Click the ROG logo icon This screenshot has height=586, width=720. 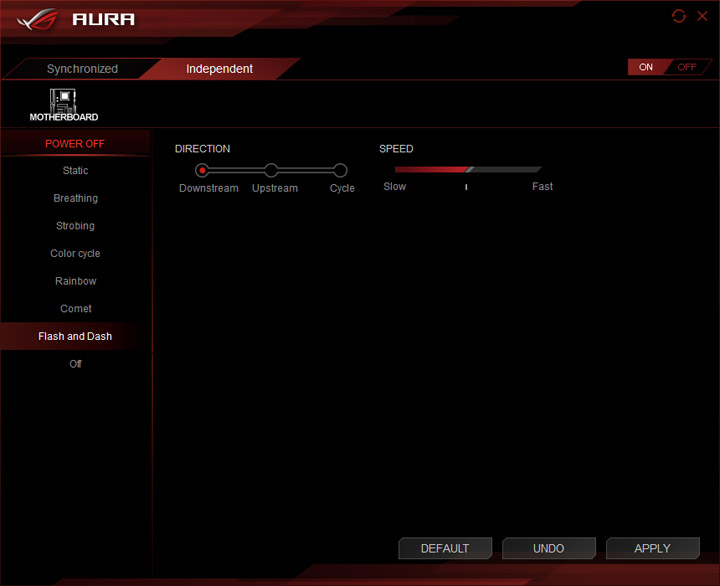click(38, 19)
